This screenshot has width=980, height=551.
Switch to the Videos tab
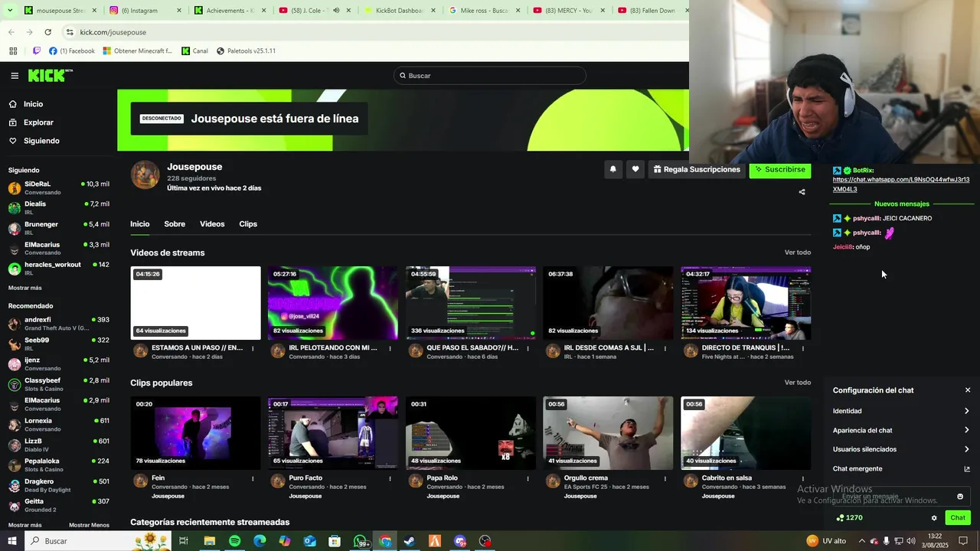click(x=212, y=224)
